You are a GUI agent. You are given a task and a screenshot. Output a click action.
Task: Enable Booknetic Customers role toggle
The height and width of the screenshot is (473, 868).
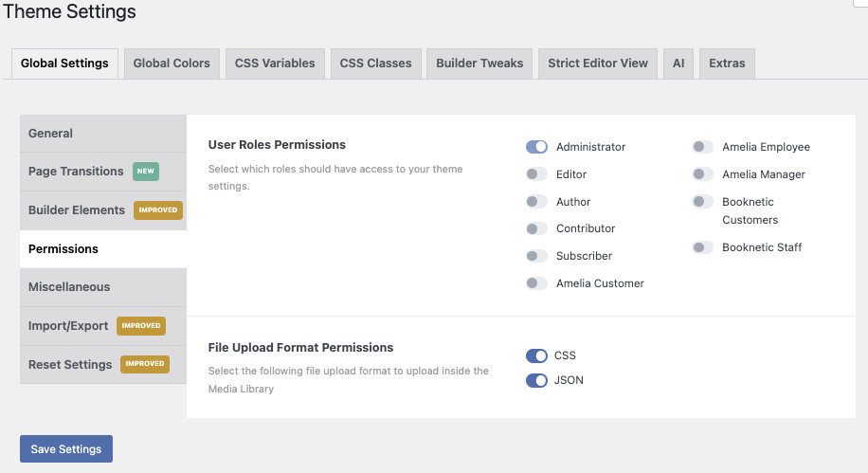point(702,202)
